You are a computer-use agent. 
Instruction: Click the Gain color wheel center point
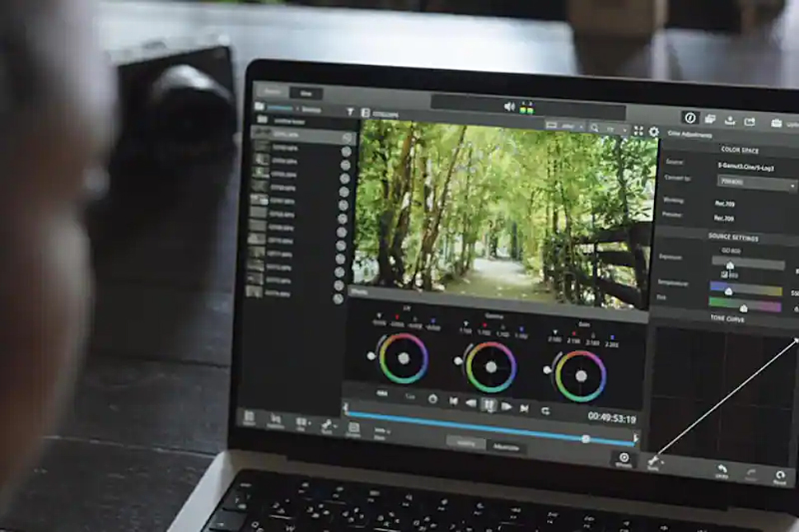pyautogui.click(x=581, y=376)
